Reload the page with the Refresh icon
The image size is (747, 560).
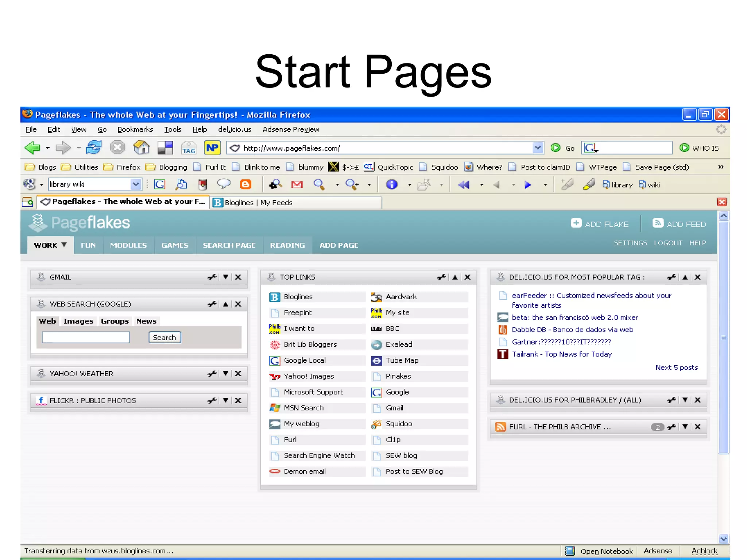click(x=94, y=148)
